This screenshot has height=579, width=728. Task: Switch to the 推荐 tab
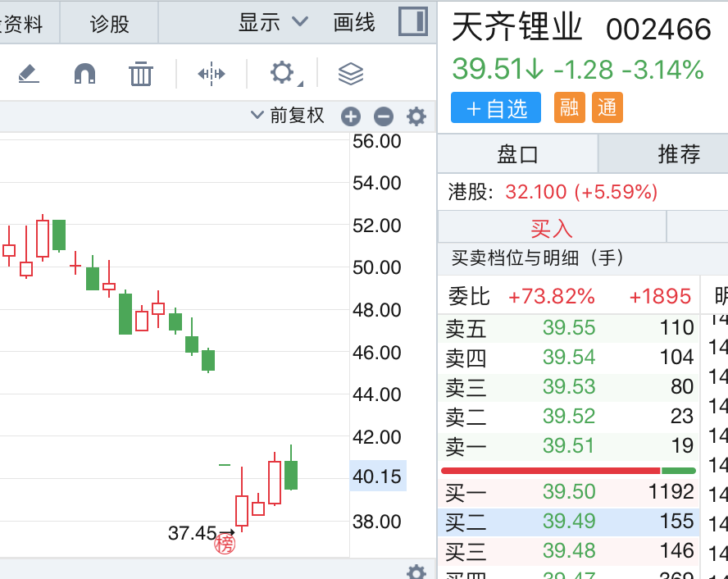(679, 153)
